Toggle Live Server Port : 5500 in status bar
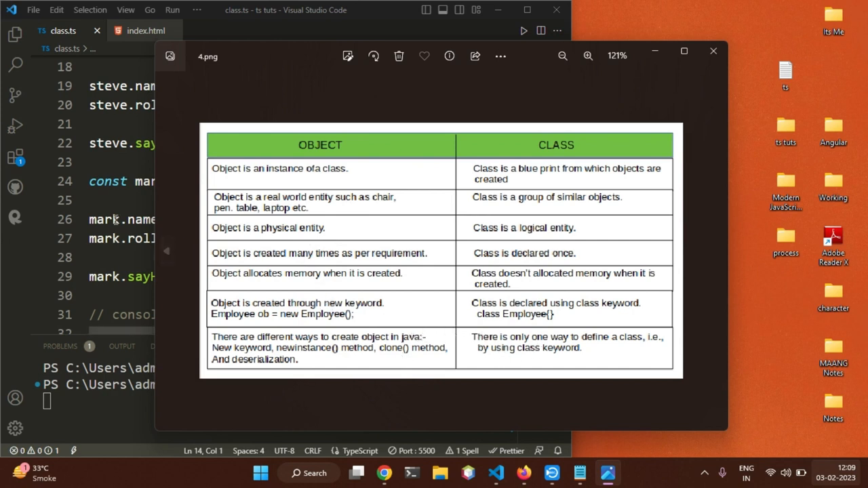The image size is (868, 488). tap(412, 451)
